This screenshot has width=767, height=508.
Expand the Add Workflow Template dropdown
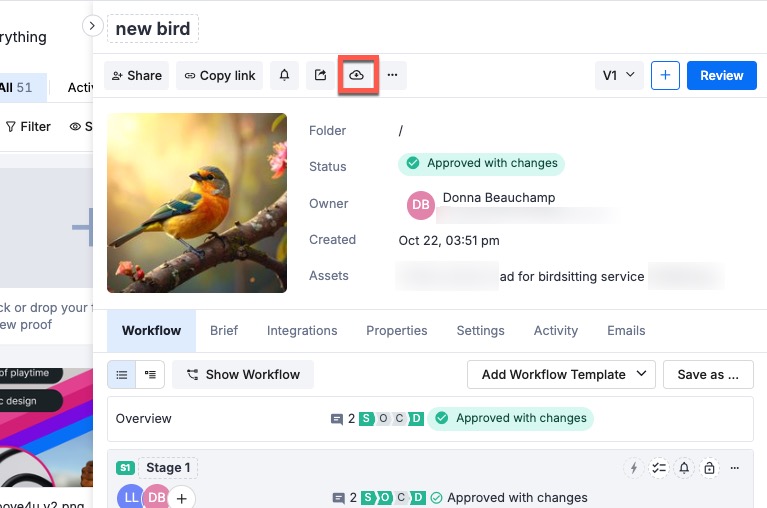tap(560, 375)
